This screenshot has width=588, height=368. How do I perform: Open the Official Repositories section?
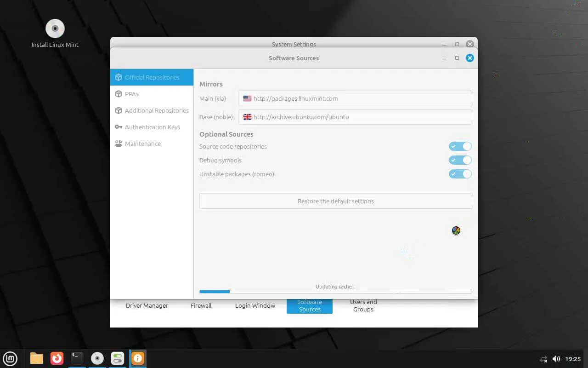pos(152,77)
